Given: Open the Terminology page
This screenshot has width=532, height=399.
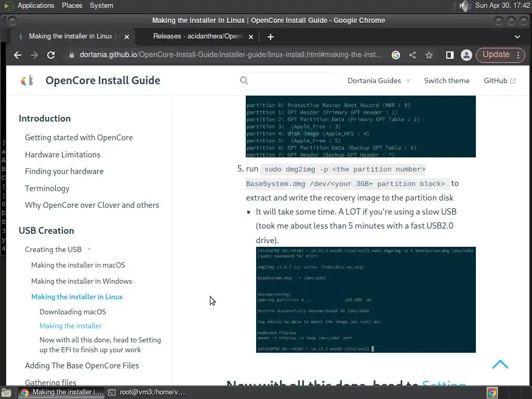Looking at the screenshot, I should (47, 188).
